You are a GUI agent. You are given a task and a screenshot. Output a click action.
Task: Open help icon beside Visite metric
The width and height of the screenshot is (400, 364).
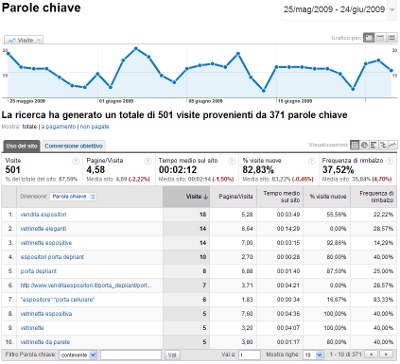click(76, 161)
